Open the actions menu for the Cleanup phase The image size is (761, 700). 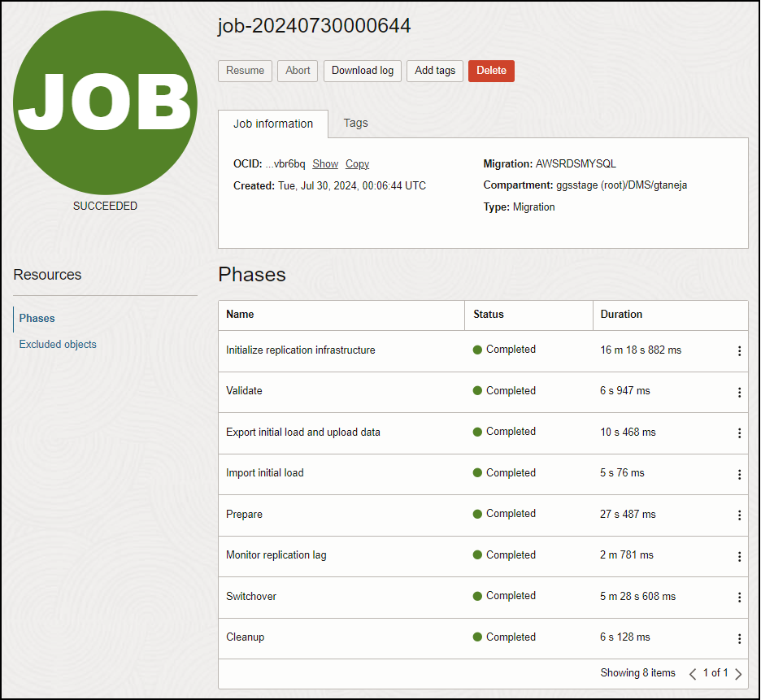pyautogui.click(x=739, y=638)
